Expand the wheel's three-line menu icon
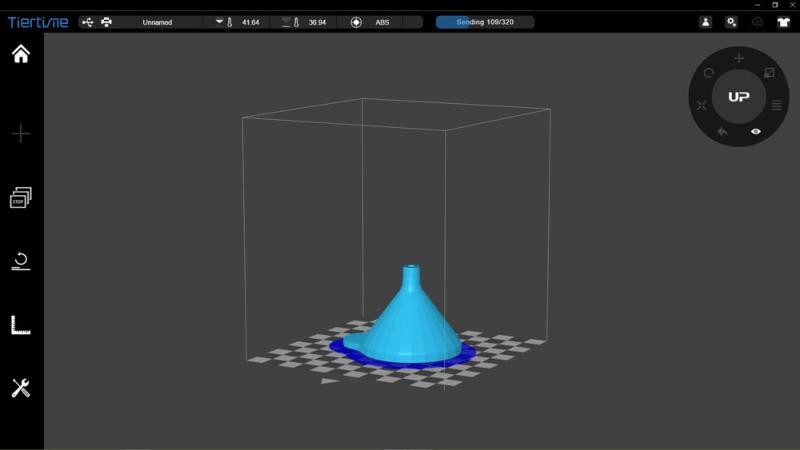The image size is (800, 450). pos(777,104)
